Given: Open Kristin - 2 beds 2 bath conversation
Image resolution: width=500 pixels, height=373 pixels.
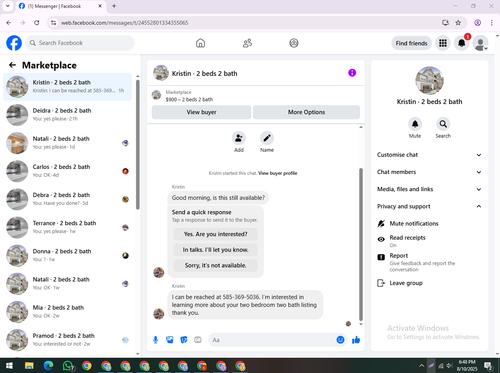Looking at the screenshot, I should click(x=67, y=87).
